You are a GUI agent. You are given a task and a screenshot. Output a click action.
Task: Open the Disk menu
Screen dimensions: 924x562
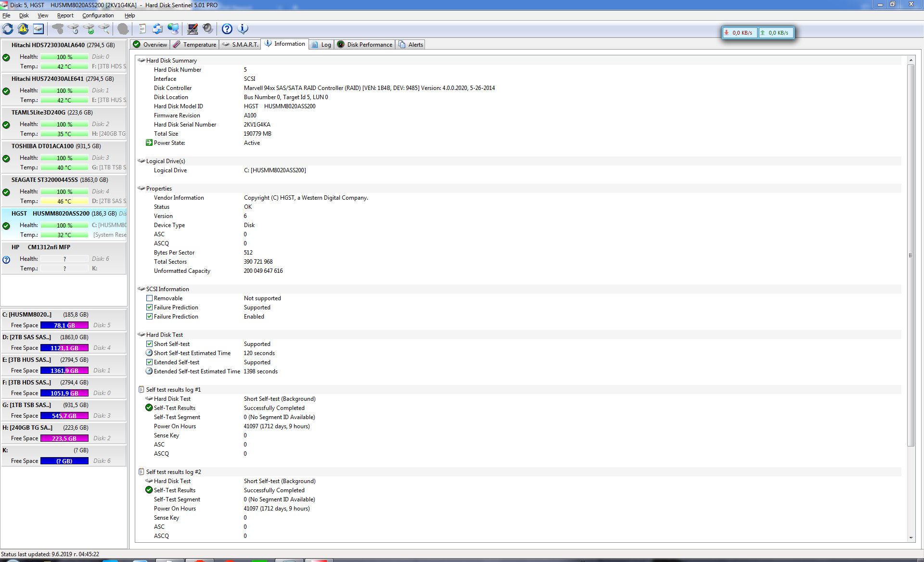[x=24, y=15]
